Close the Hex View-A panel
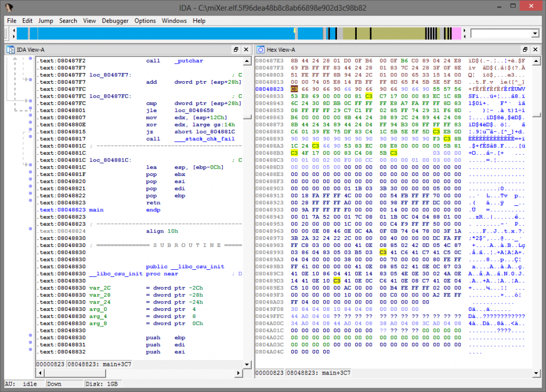 click(x=535, y=50)
